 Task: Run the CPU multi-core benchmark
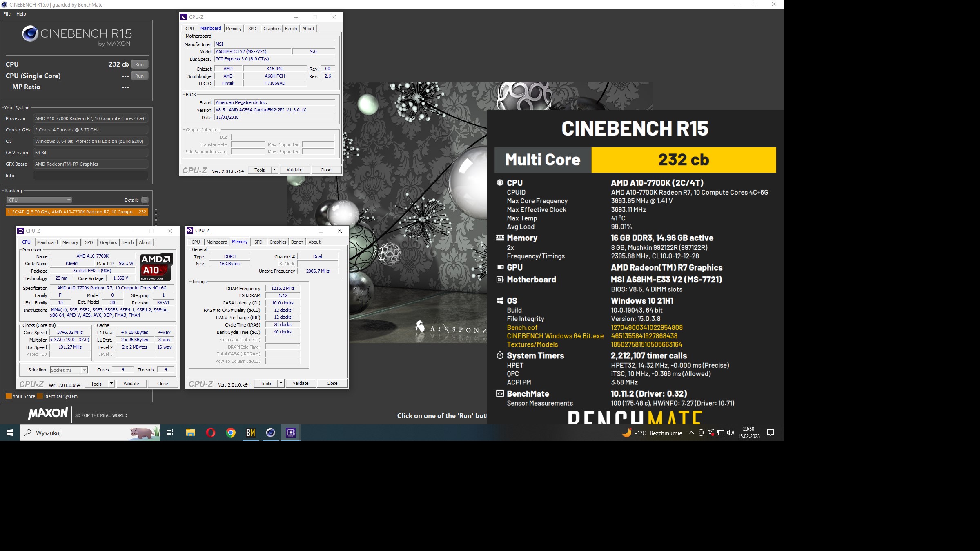click(140, 64)
